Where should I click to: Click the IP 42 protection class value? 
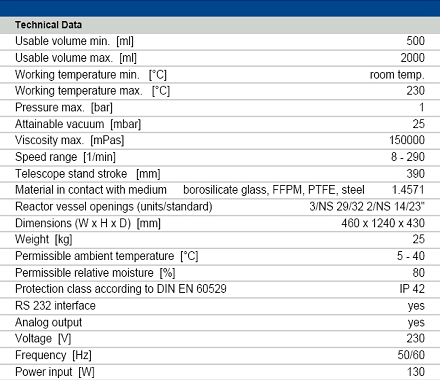tap(412, 289)
